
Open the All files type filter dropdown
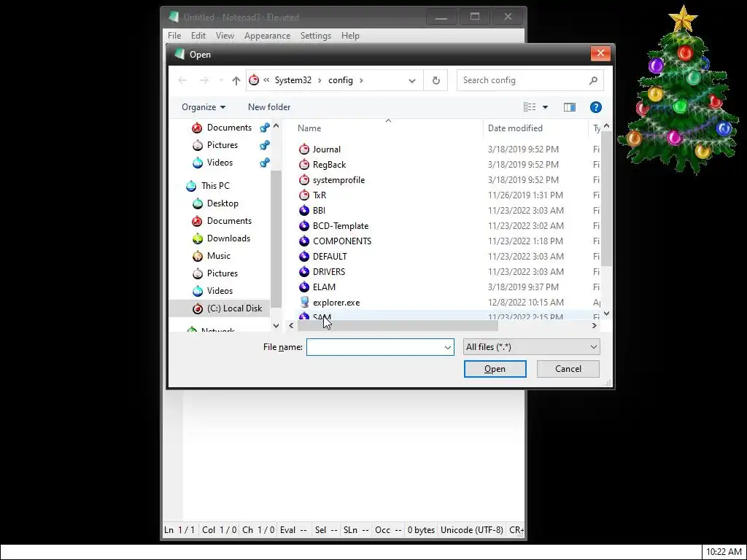tap(593, 346)
